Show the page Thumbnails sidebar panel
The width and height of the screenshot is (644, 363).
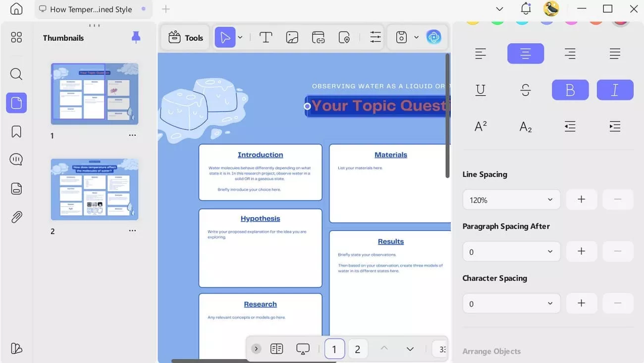16,103
